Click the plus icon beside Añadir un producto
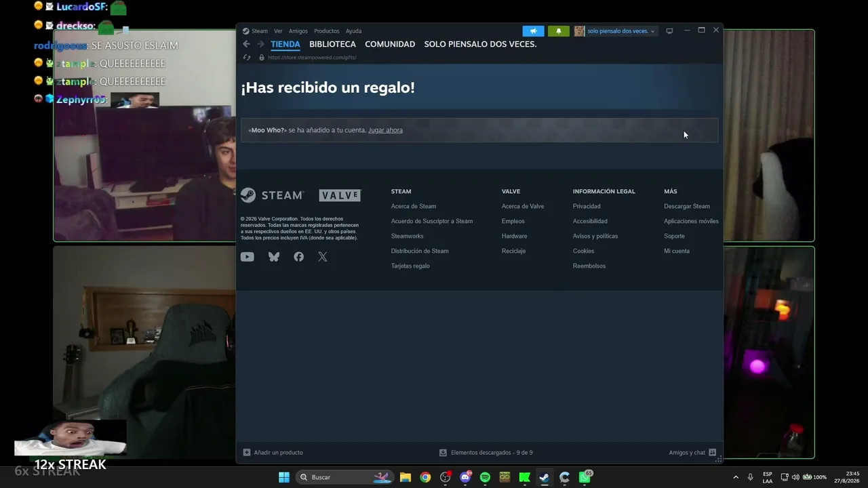Viewport: 868px width, 488px height. coord(247,453)
